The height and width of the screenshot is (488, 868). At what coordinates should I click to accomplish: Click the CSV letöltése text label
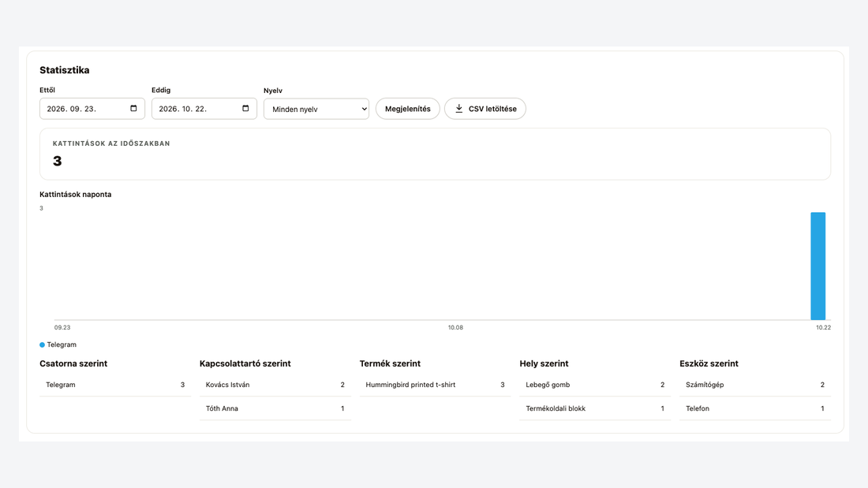point(492,109)
